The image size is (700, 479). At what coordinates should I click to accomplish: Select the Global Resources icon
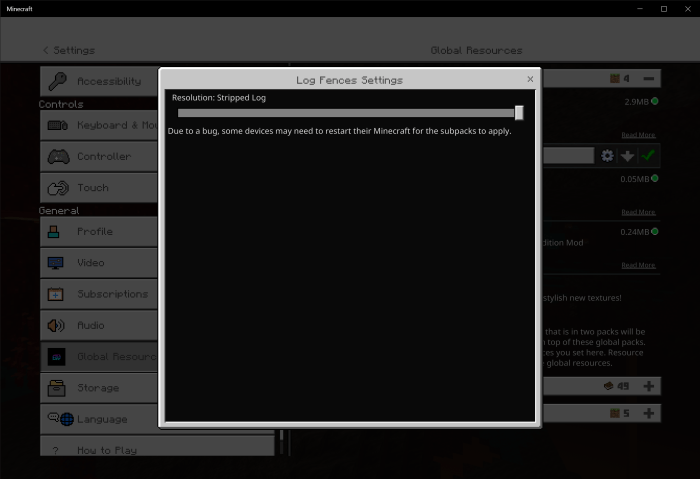(x=56, y=357)
